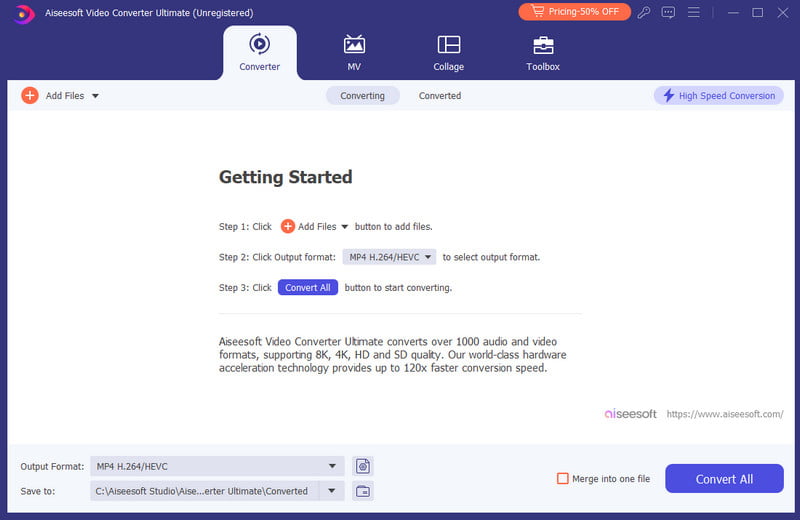Open output folder icon beside Save to
This screenshot has height=520, width=800.
363,491
